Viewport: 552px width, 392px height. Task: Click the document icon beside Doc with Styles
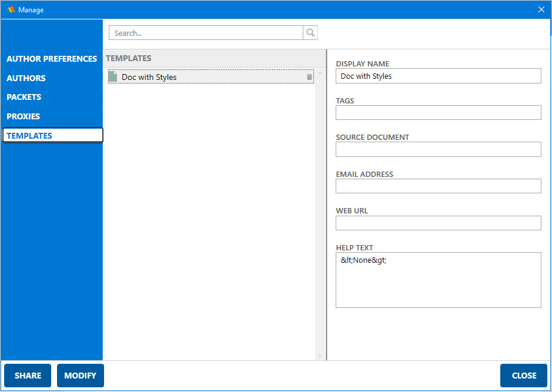click(113, 77)
